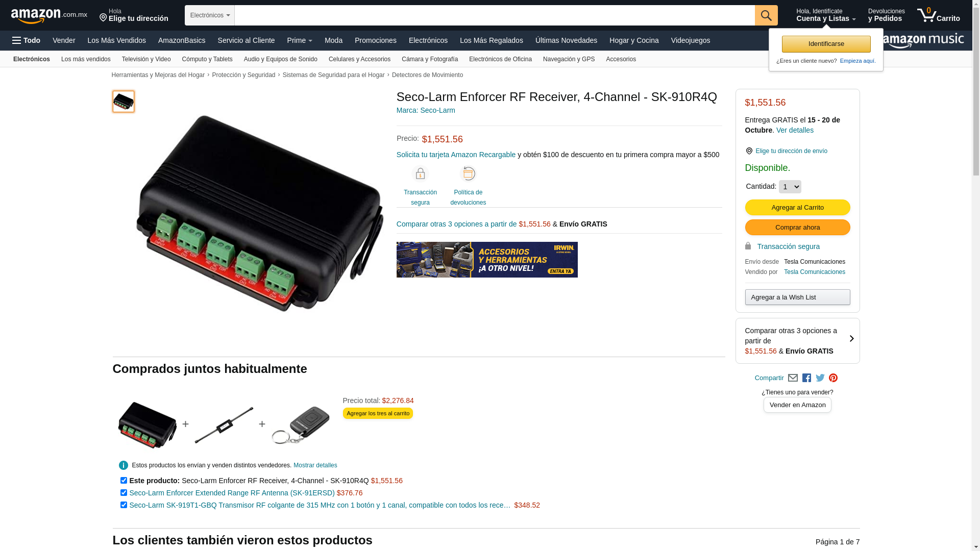Viewport: 980px width, 551px height.
Task: Expand Comparar otras 3 opciones chevron
Action: [x=851, y=339]
